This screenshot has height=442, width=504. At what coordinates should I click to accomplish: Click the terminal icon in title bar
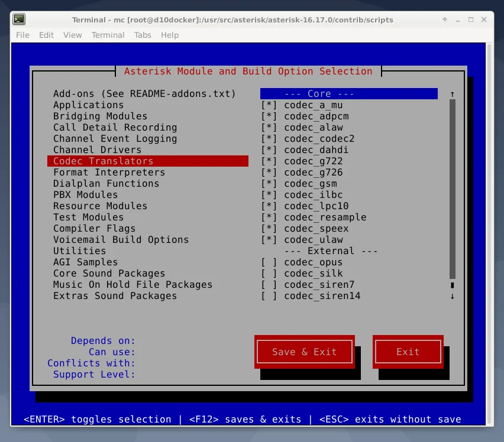point(19,19)
